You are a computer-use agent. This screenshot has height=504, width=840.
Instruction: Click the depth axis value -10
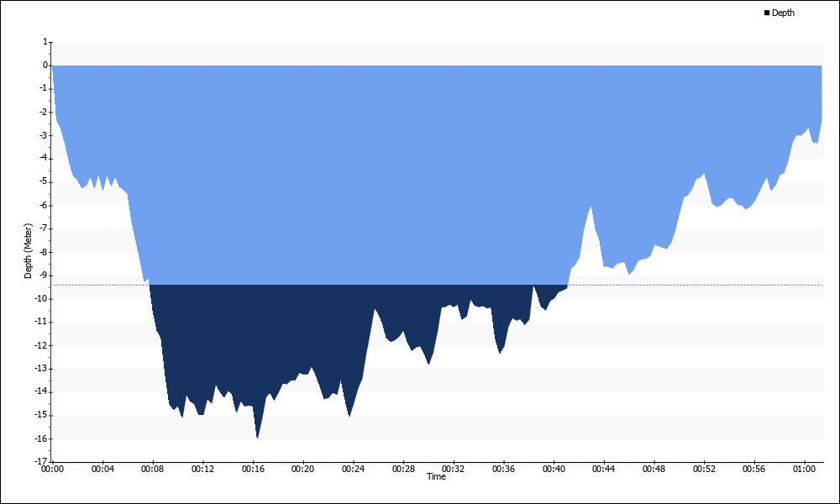tap(42, 298)
